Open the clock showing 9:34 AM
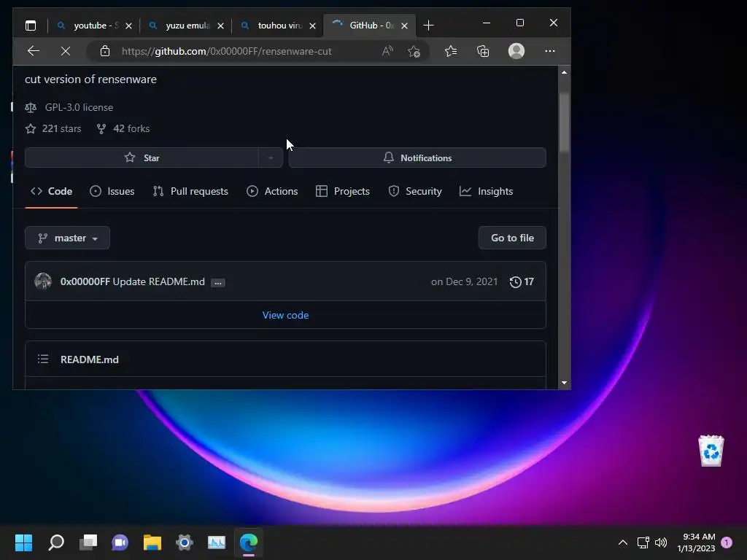The image size is (747, 560). (x=696, y=542)
